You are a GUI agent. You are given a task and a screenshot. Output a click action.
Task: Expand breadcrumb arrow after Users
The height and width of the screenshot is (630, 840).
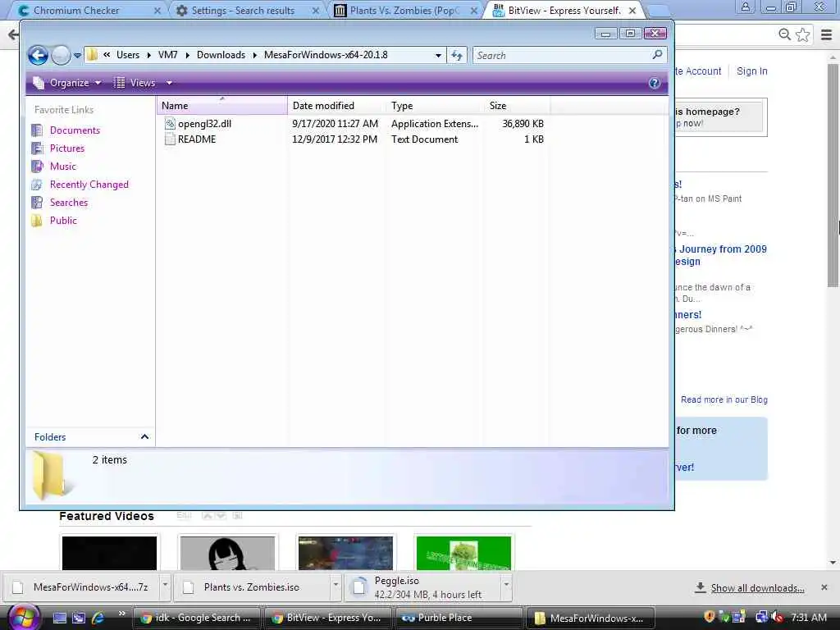click(x=148, y=55)
